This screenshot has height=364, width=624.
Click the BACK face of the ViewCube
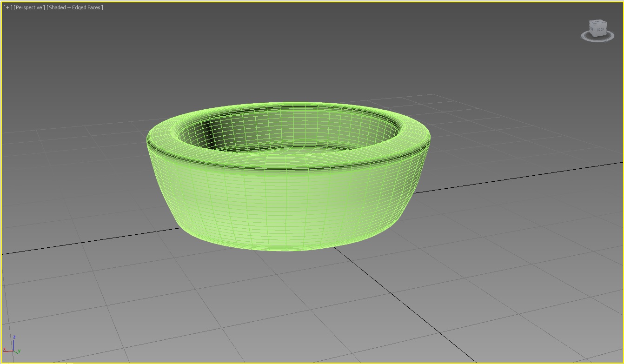[600, 30]
